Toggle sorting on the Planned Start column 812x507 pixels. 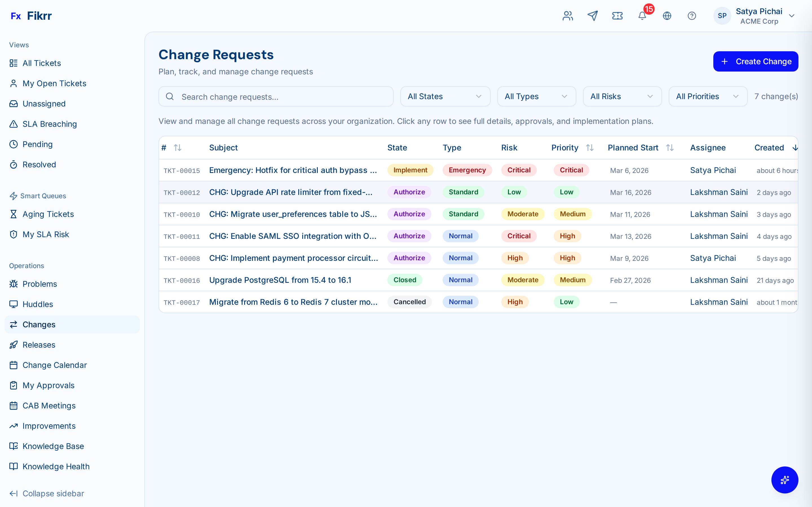[x=670, y=148]
